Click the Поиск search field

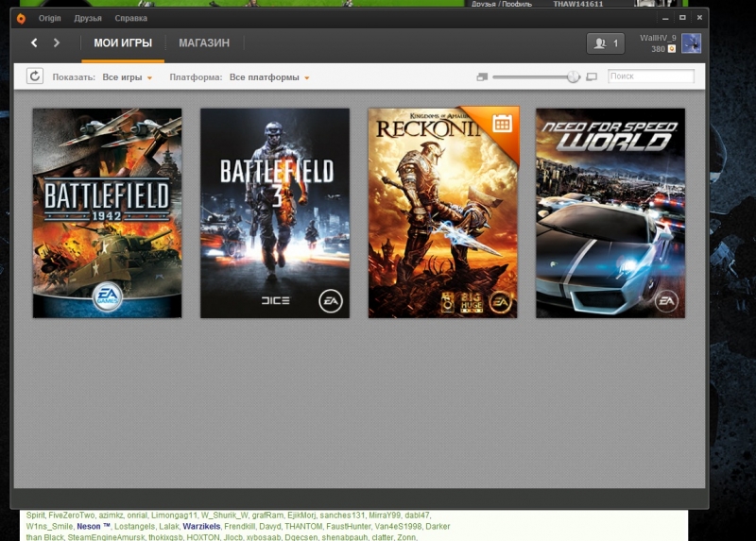[651, 76]
